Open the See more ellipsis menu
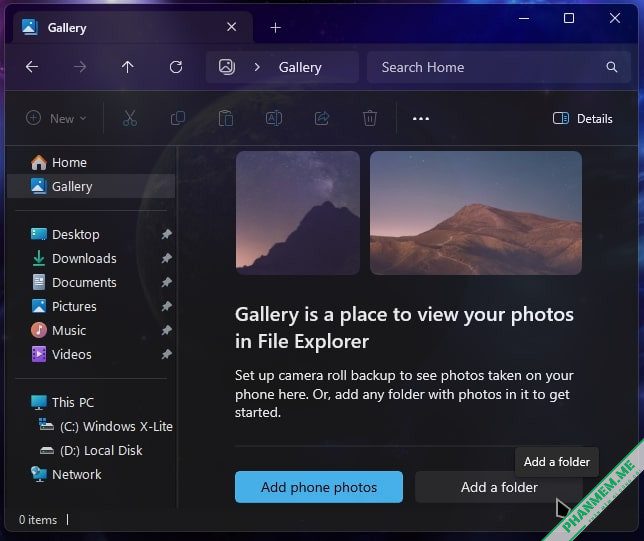The image size is (644, 541). 421,118
